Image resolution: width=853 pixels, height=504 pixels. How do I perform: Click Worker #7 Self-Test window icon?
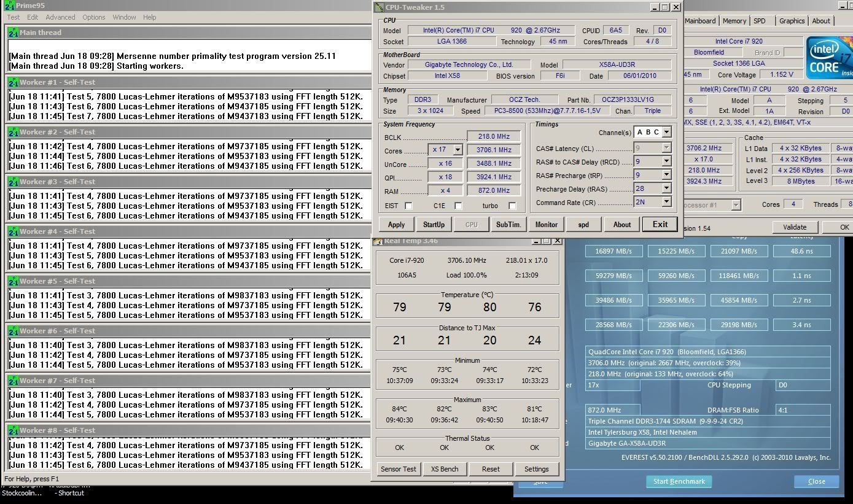pos(13,381)
